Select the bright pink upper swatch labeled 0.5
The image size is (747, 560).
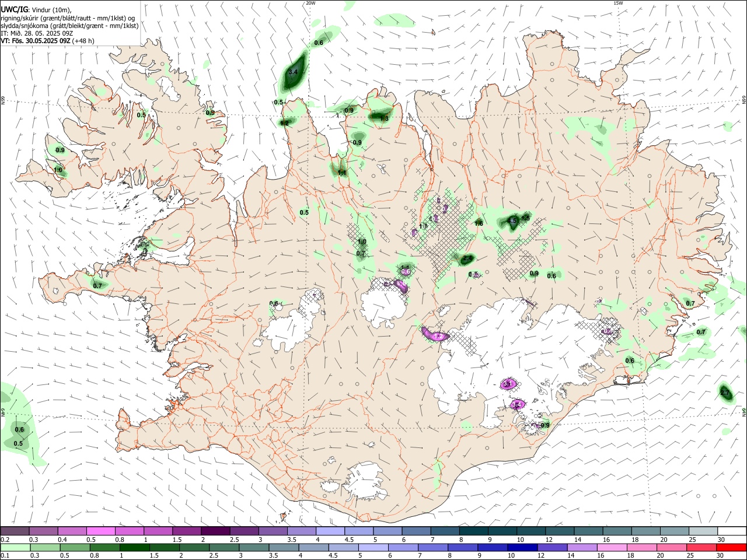coord(101,531)
